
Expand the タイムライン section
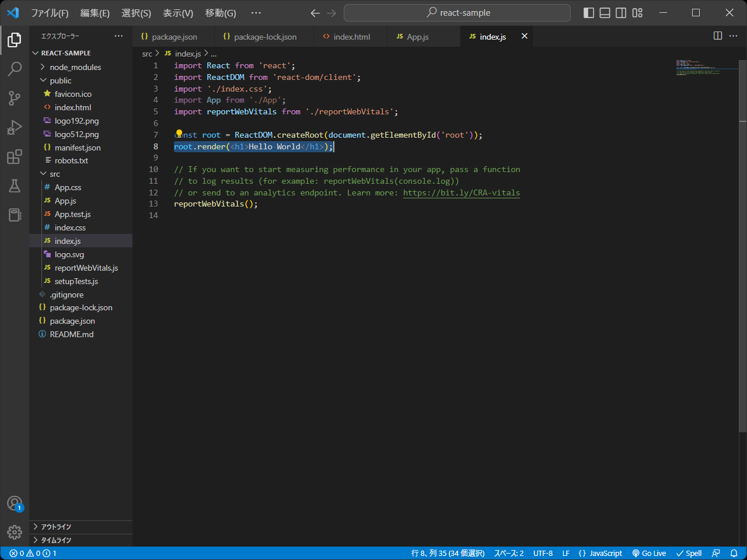pos(81,540)
